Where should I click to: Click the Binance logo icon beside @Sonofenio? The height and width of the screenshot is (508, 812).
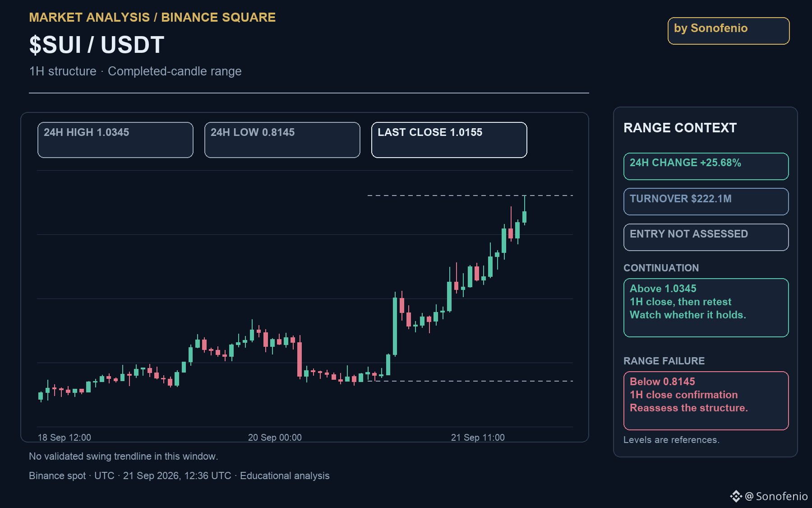(x=736, y=496)
